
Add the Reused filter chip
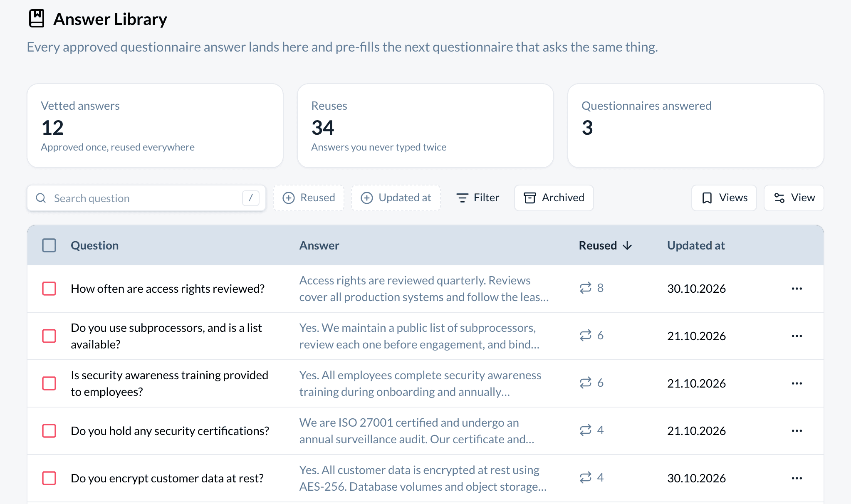point(309,198)
